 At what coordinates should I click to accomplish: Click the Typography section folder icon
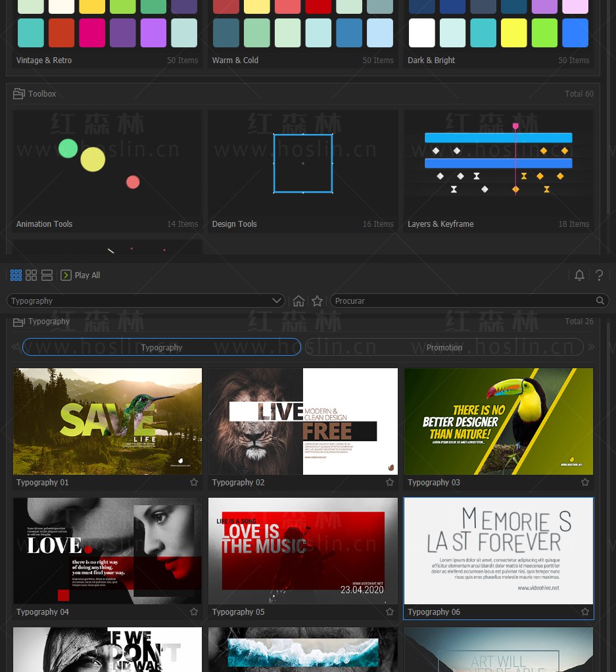pyautogui.click(x=18, y=322)
